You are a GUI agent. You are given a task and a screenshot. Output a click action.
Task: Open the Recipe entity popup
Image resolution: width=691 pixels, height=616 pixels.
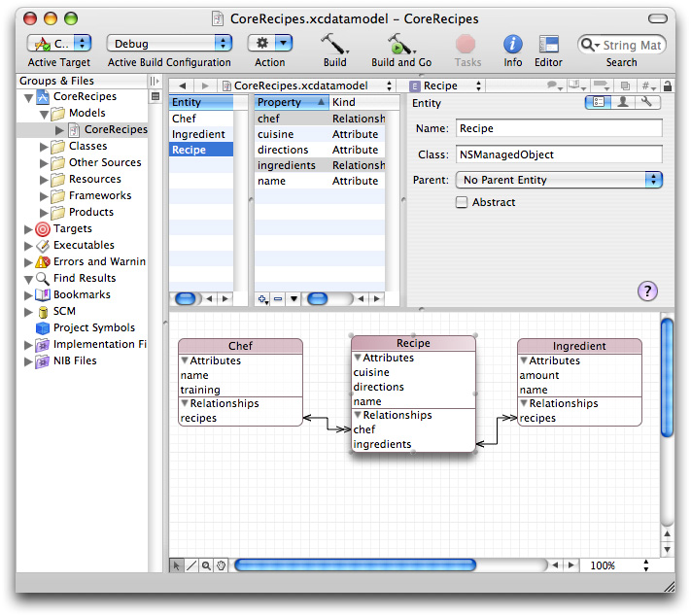(445, 86)
